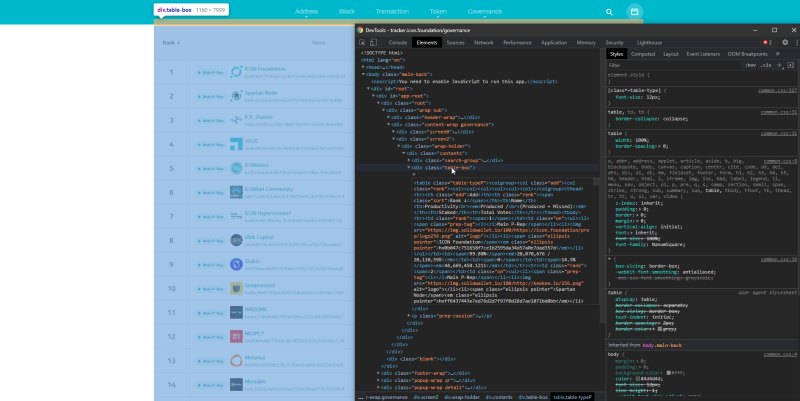
Task: Activate the inspect element picker in DevTools
Action: pyautogui.click(x=362, y=42)
